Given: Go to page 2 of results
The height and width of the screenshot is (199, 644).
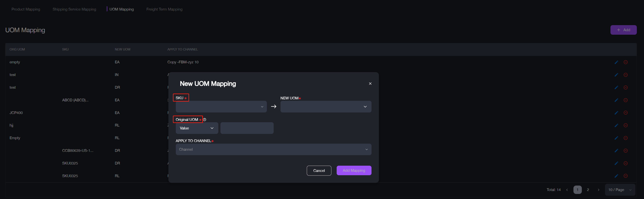Looking at the screenshot, I should [588, 190].
